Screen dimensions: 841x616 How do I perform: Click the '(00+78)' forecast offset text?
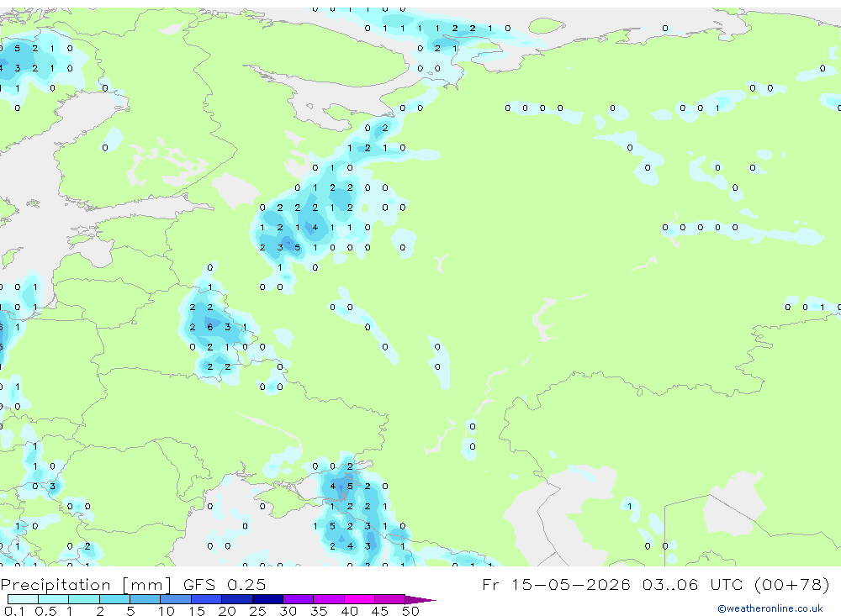791,584
